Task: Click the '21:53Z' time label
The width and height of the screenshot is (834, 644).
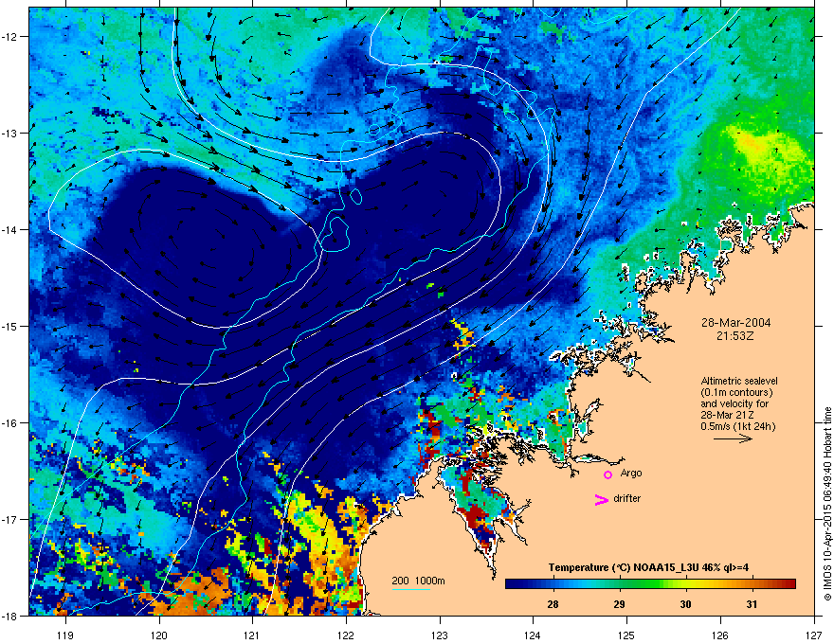Action: click(735, 336)
